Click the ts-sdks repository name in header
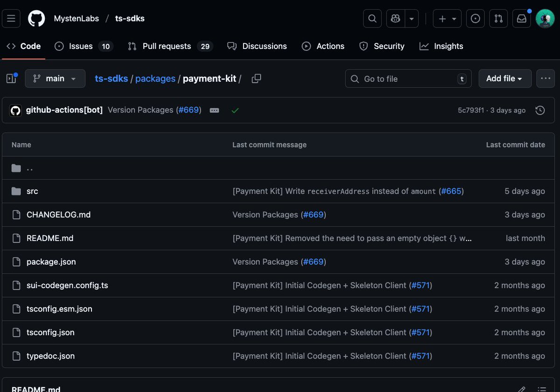Image resolution: width=560 pixels, height=392 pixels. [130, 19]
